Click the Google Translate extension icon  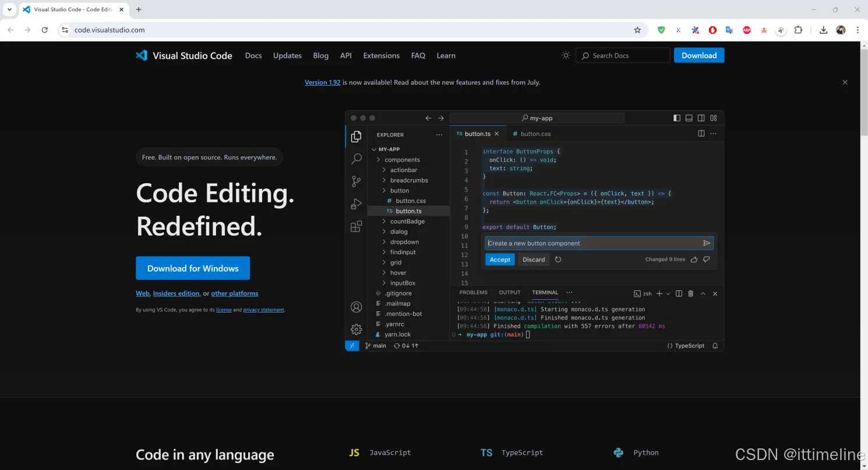(729, 30)
